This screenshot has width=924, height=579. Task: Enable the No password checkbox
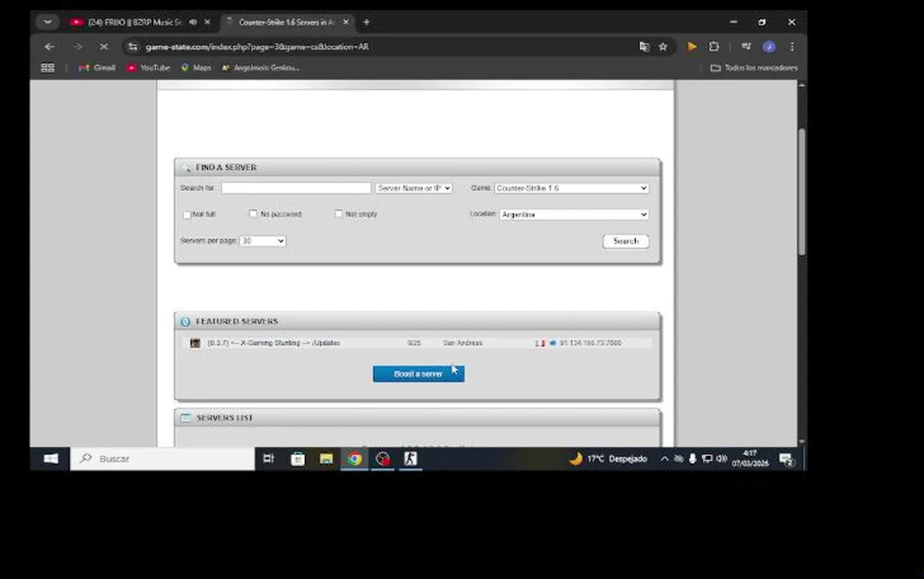coord(253,214)
